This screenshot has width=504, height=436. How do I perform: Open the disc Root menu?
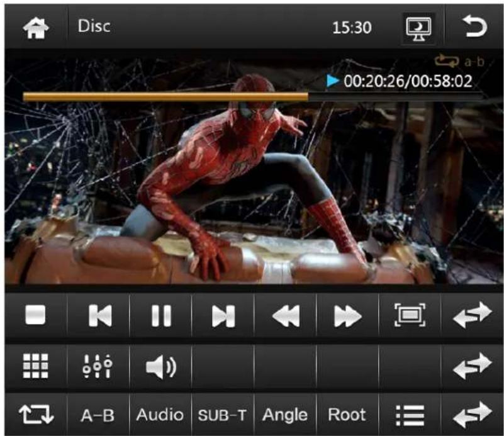point(347,415)
